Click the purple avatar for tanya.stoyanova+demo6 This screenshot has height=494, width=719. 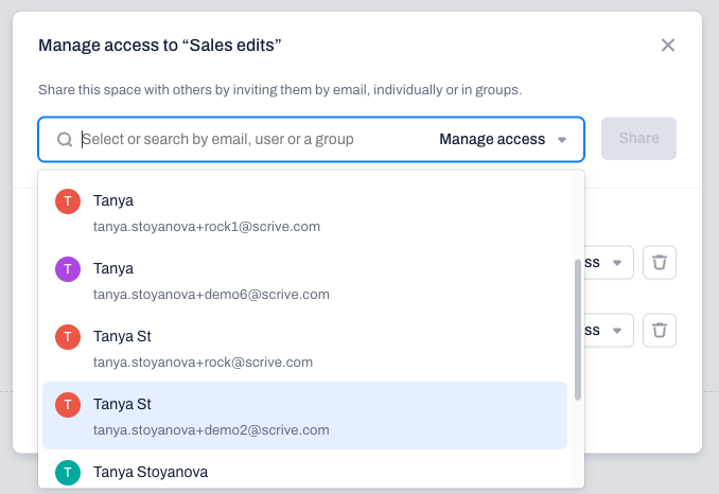(x=68, y=269)
